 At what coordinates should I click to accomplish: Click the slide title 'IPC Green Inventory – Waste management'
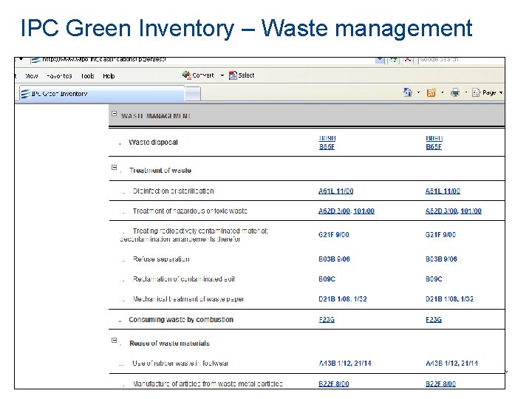click(x=246, y=28)
